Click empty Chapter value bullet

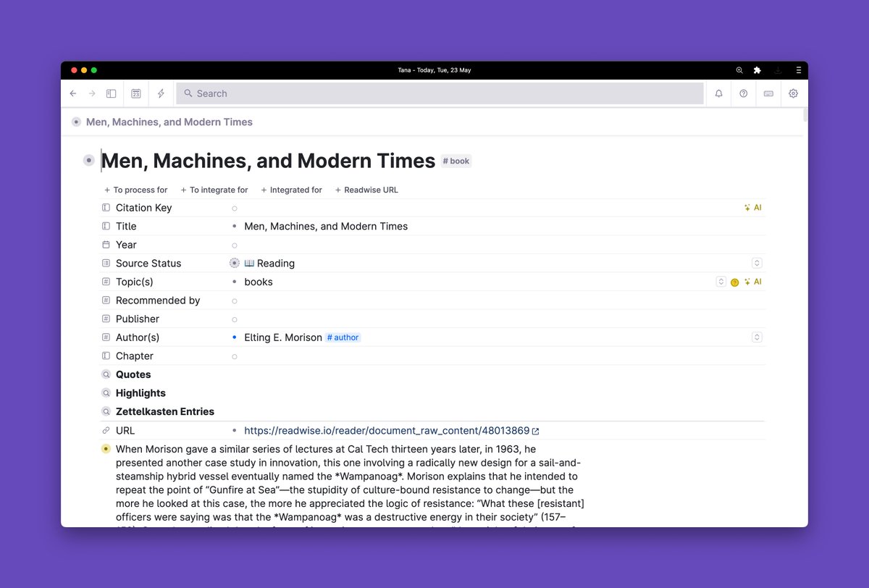pyautogui.click(x=235, y=356)
